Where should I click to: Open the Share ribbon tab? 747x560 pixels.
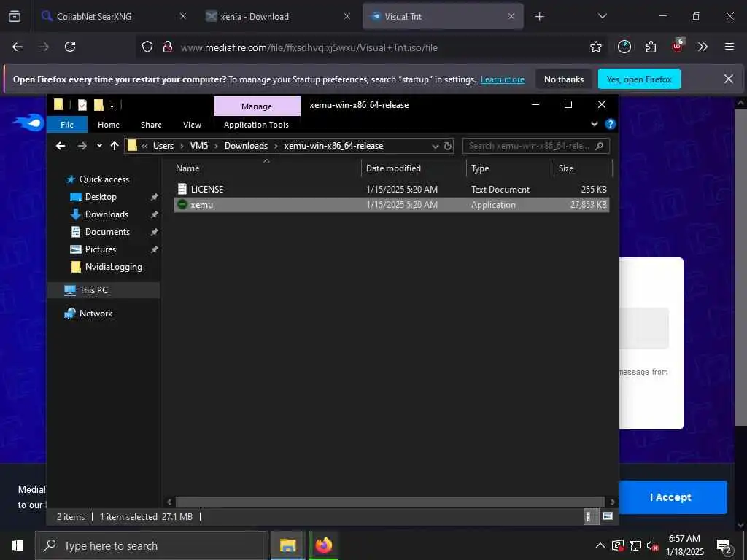pyautogui.click(x=151, y=125)
